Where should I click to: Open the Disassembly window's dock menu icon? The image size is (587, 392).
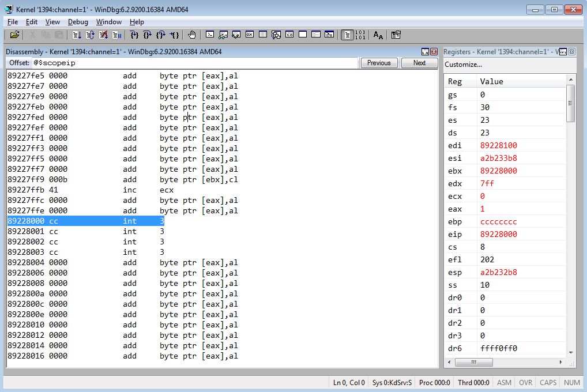click(x=425, y=52)
